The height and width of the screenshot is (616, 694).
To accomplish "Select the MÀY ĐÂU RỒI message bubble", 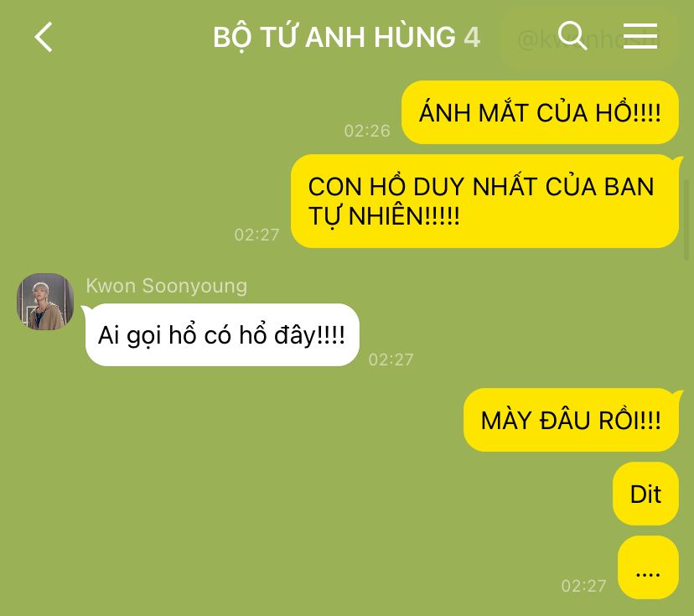I will [x=571, y=420].
